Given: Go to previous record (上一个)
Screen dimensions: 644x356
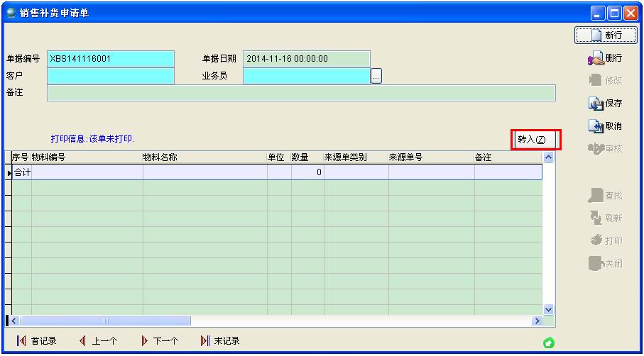Looking at the screenshot, I should [98, 341].
